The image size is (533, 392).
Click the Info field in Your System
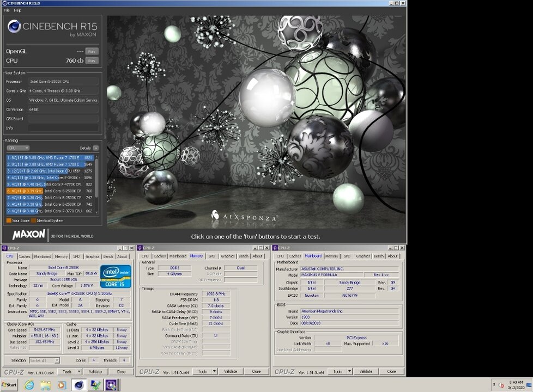[x=63, y=128]
